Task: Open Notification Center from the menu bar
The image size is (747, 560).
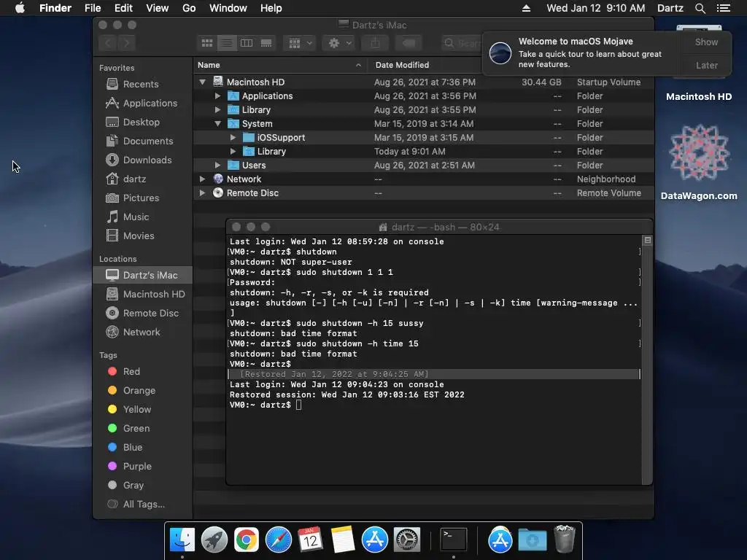Action: coord(724,8)
